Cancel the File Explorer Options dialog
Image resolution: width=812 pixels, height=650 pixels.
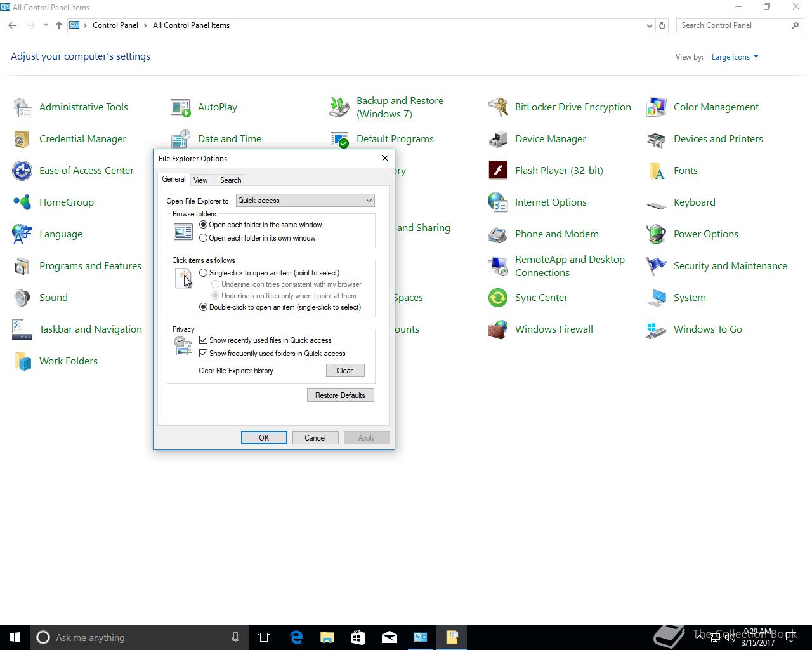[315, 438]
